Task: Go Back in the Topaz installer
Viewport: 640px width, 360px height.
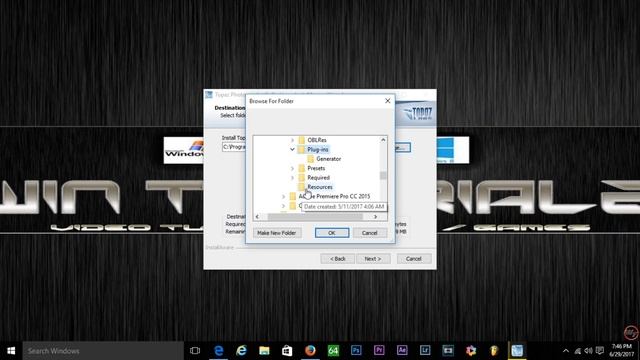Action: click(338, 259)
